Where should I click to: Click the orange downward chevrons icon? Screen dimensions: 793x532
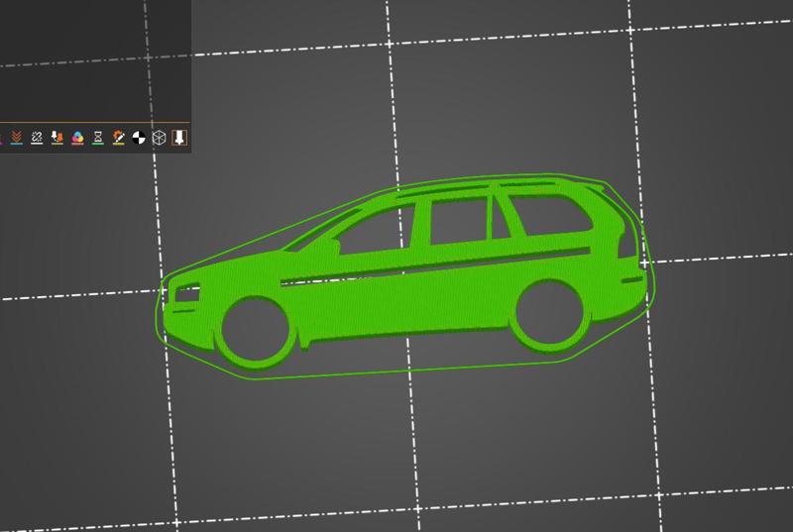pyautogui.click(x=16, y=137)
